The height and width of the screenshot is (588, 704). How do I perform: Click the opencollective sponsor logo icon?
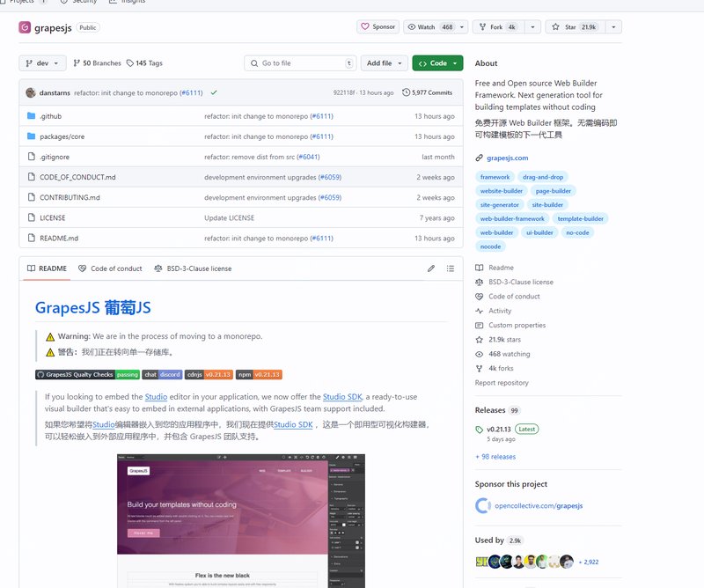(482, 505)
